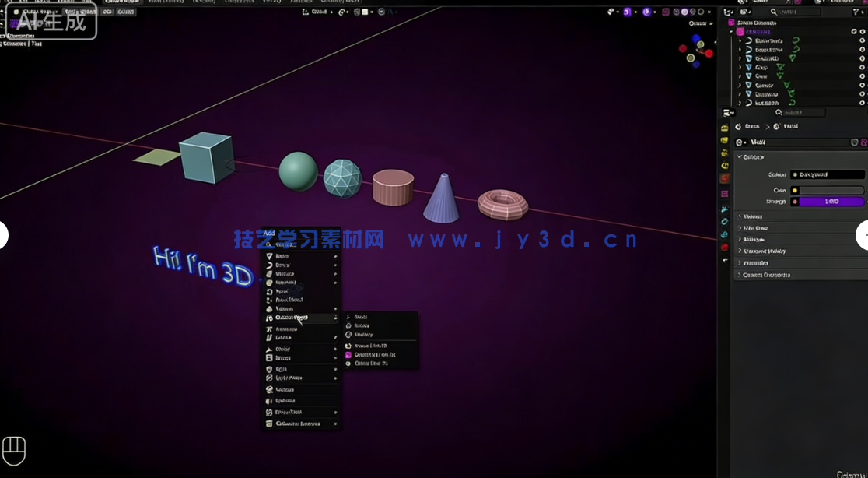Open the Curve submenu icon

pyautogui.click(x=335, y=265)
